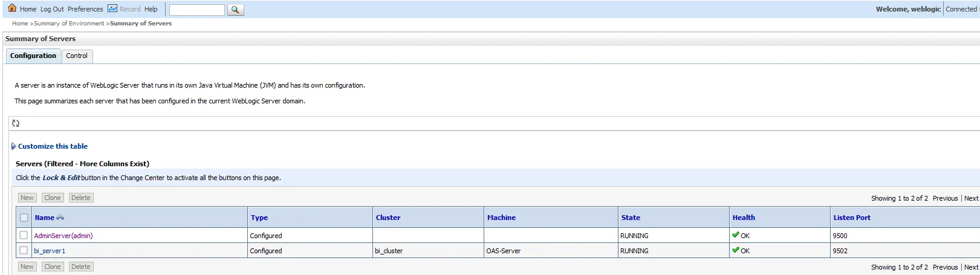This screenshot has height=275, width=980.
Task: Check the bi_server1 row checkbox
Action: pyautogui.click(x=24, y=250)
